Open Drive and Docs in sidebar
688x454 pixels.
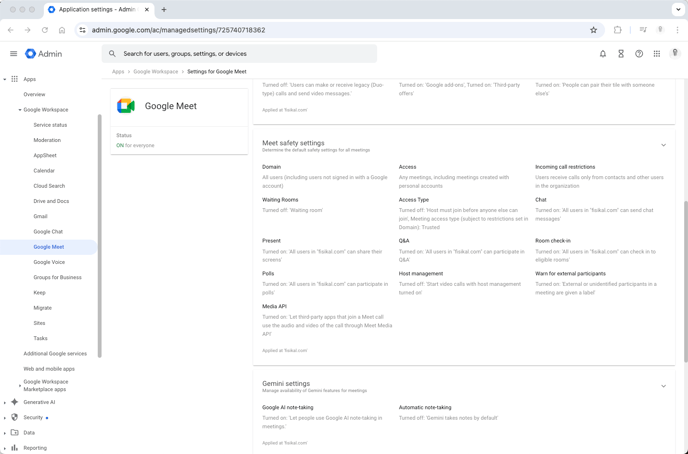(51, 201)
